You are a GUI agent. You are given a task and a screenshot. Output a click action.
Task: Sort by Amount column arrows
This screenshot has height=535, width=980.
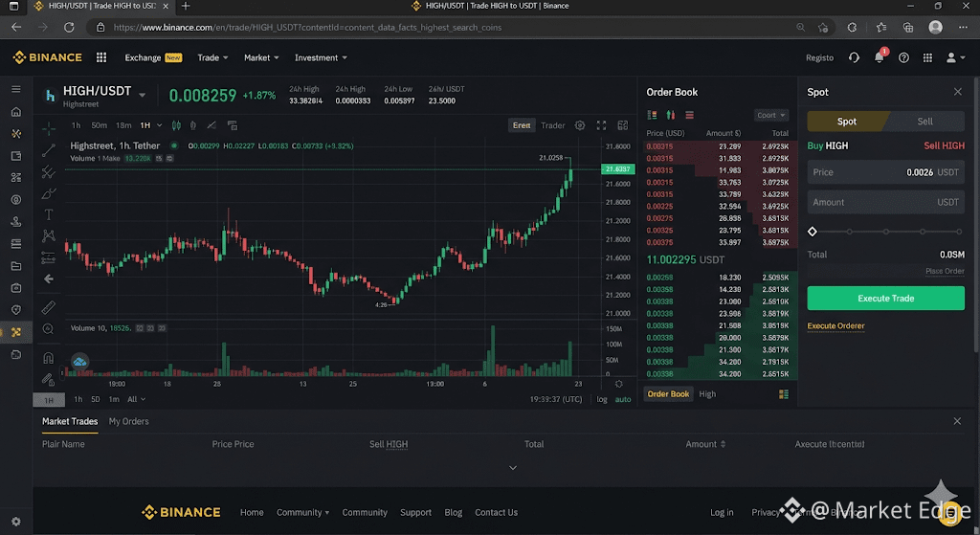click(x=724, y=444)
